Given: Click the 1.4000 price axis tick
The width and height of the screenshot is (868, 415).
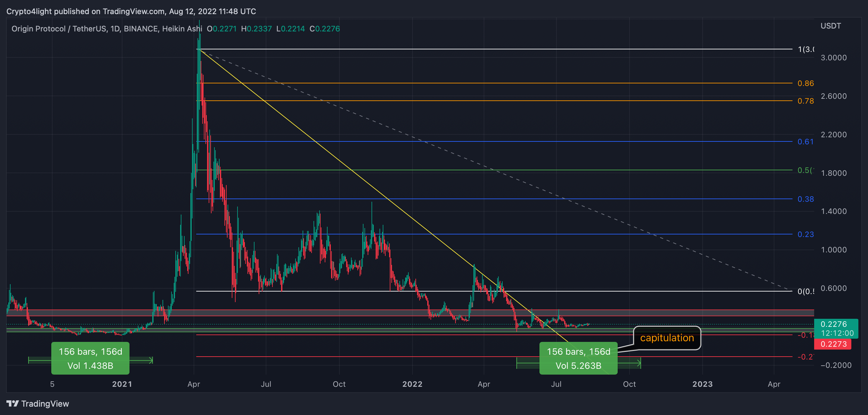Looking at the screenshot, I should pos(834,211).
